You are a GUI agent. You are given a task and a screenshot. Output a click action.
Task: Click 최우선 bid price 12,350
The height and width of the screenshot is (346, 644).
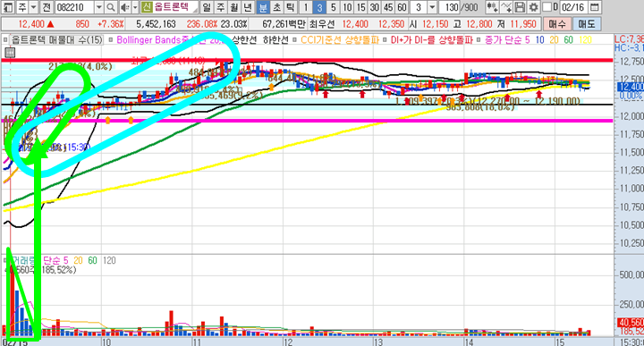[392, 24]
